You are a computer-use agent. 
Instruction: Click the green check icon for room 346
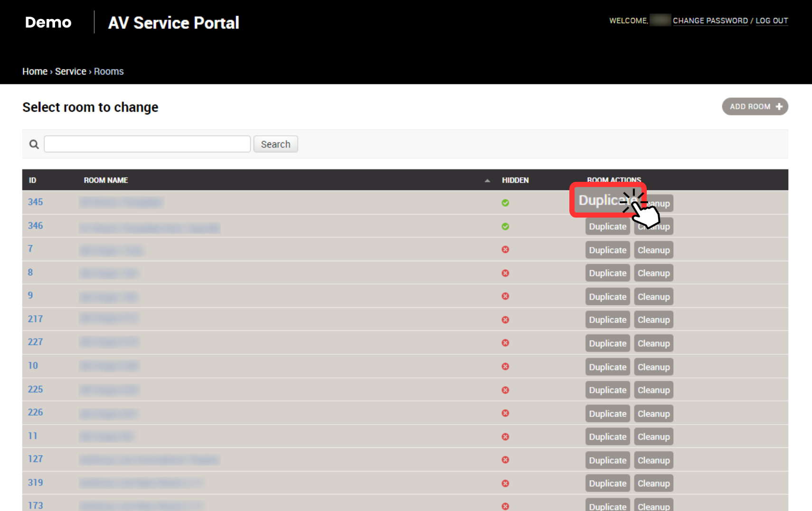pos(505,227)
